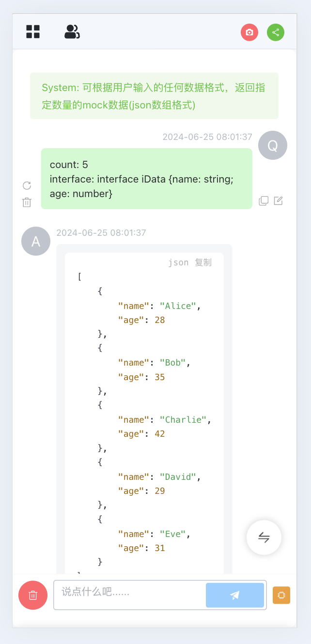Send message with the paper plane button
This screenshot has width=311, height=644.
tap(235, 595)
